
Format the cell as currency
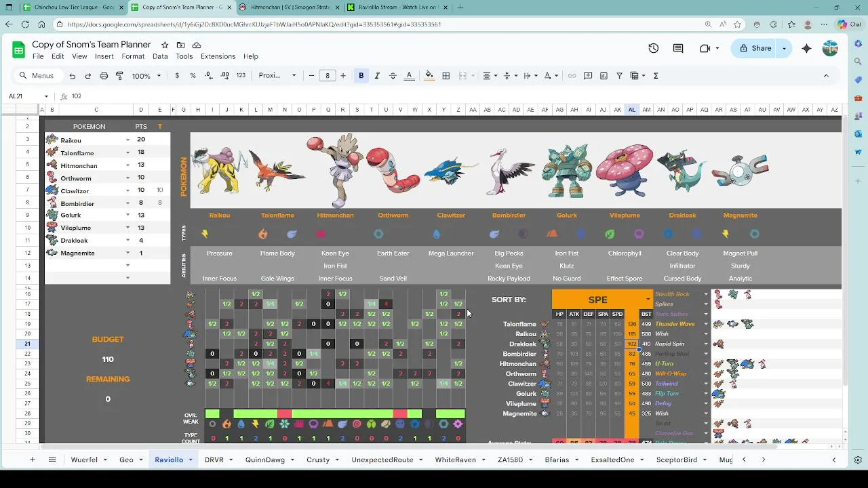click(177, 76)
